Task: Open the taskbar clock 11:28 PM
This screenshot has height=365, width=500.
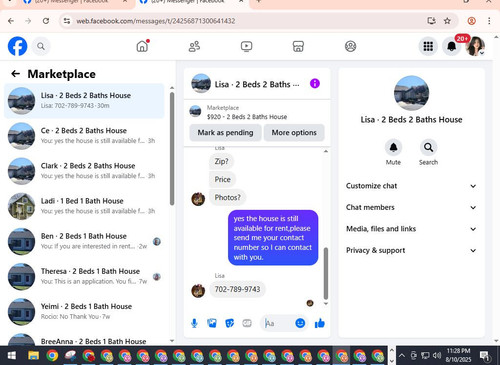Action: pos(458,355)
